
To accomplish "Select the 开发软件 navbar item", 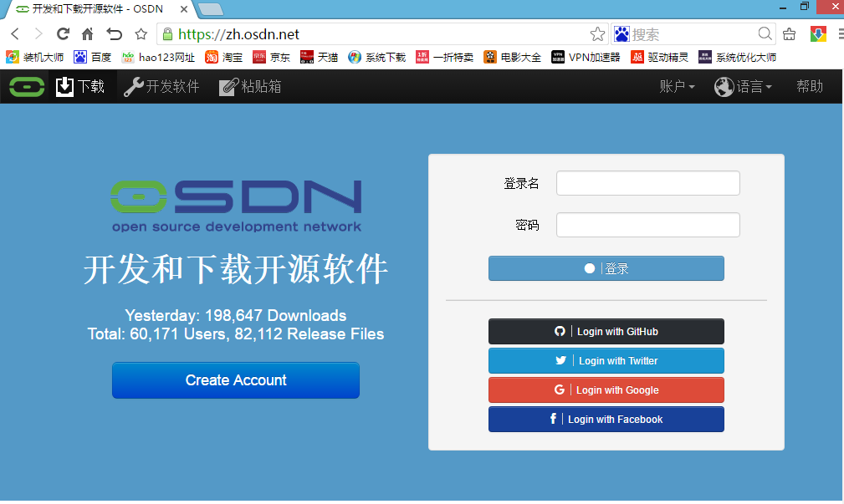I will click(161, 87).
